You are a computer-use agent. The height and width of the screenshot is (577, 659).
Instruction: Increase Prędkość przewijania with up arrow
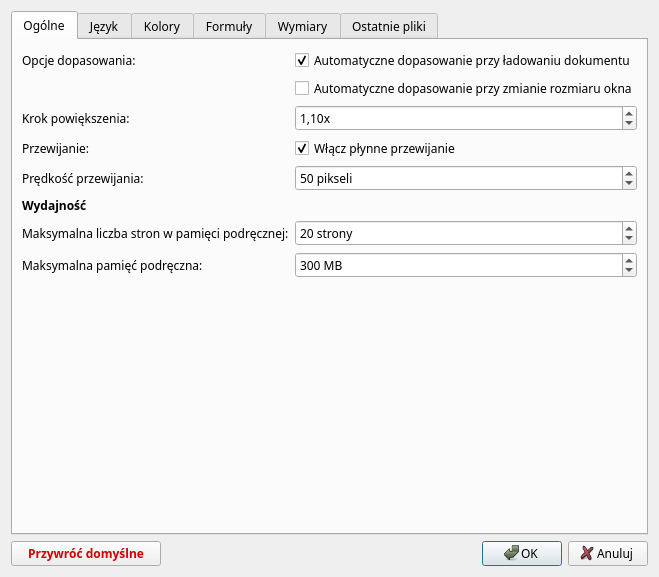[x=628, y=173]
